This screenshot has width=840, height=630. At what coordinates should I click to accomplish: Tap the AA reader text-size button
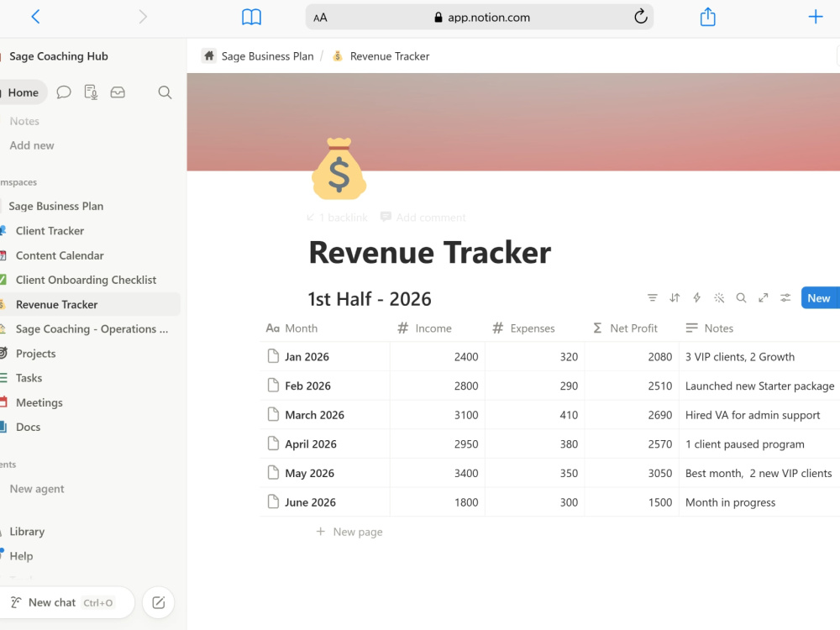(320, 18)
